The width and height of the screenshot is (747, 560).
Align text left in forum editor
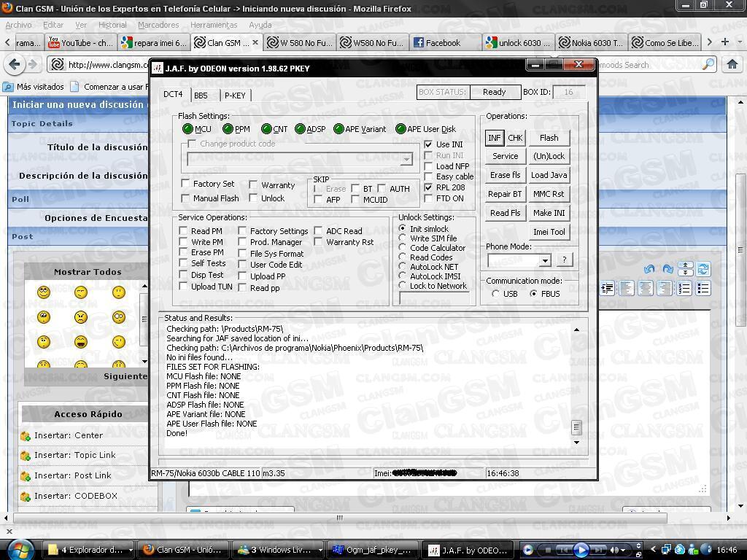pos(626,289)
